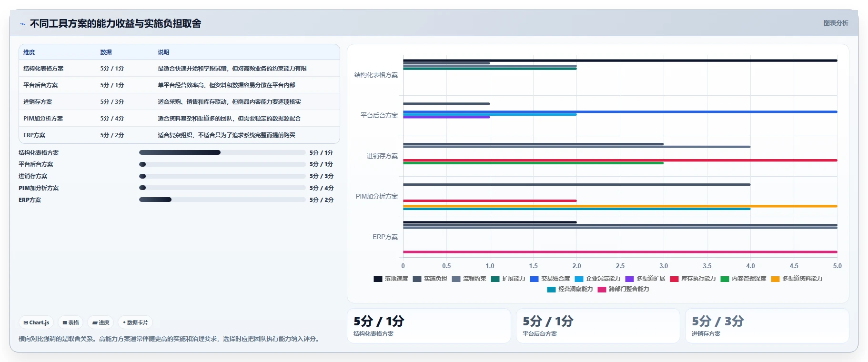The width and height of the screenshot is (868, 362).
Task: Click the 进销存方案 y-axis label in chart
Action: point(382,156)
